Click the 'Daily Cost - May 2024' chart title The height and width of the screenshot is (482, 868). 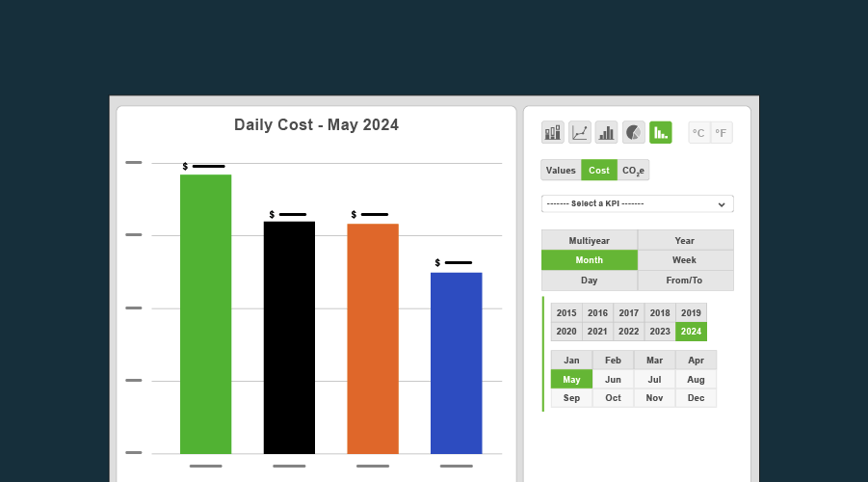pyautogui.click(x=316, y=124)
